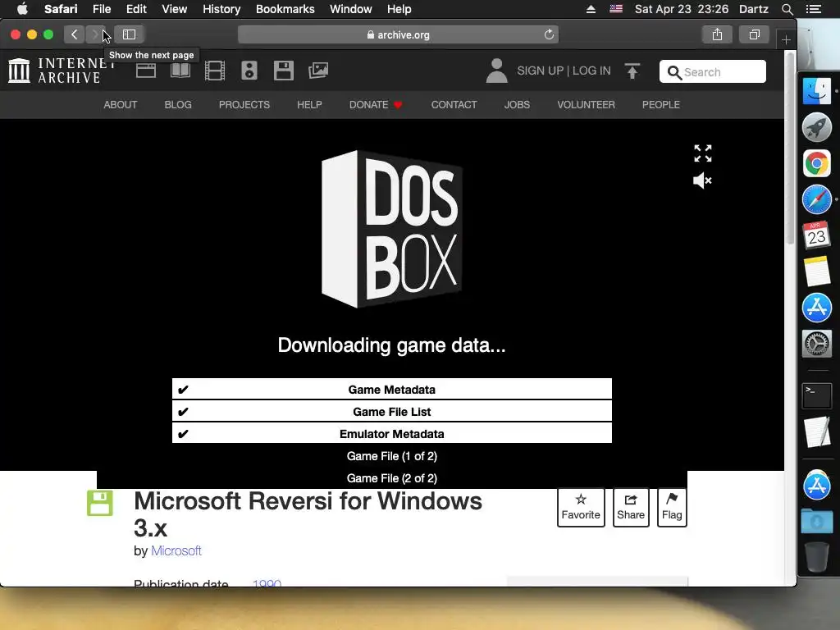Click the eject icon in menu bar
The height and width of the screenshot is (630, 840).
point(591,9)
